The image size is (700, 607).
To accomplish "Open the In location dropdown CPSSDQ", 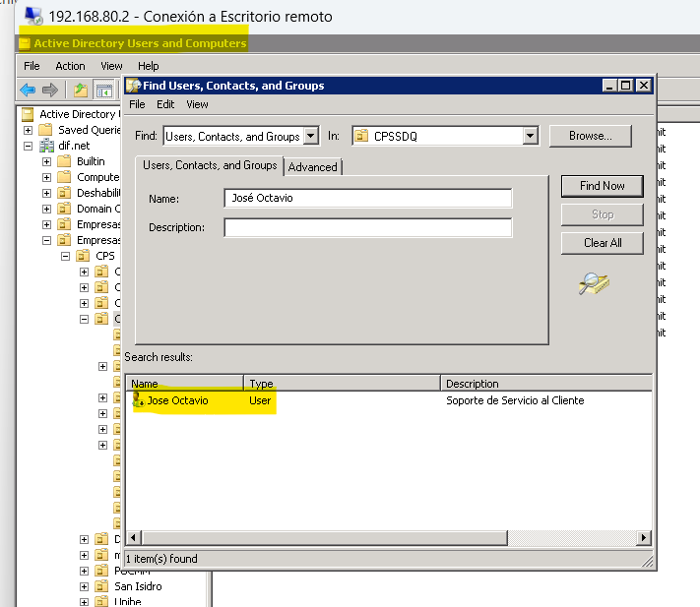I will (x=530, y=136).
